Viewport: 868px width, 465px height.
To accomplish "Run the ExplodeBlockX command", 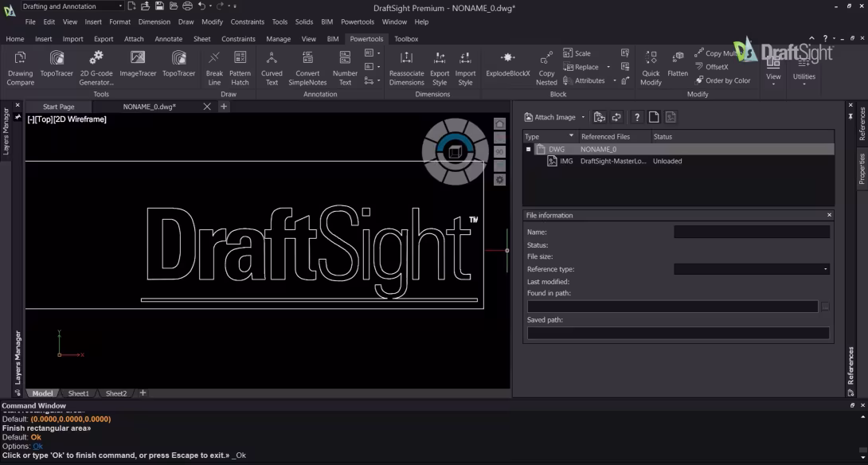I will pos(507,64).
